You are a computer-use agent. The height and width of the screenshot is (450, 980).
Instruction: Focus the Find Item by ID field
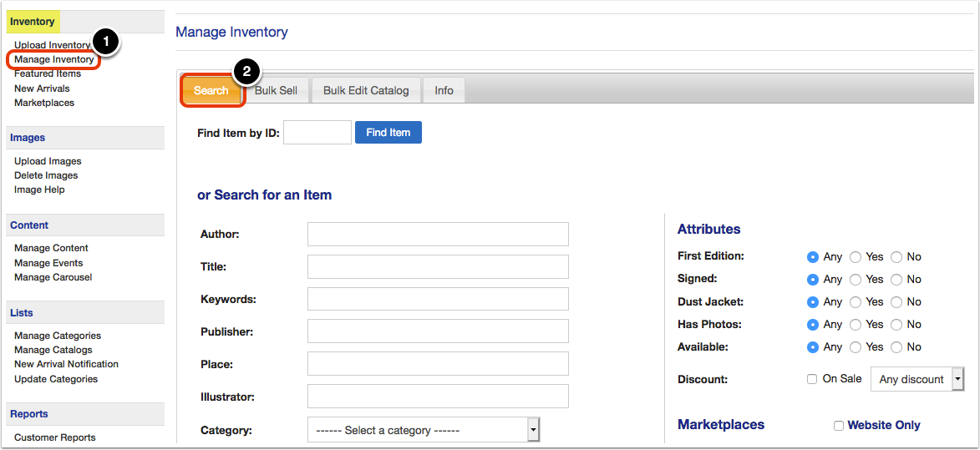(317, 132)
